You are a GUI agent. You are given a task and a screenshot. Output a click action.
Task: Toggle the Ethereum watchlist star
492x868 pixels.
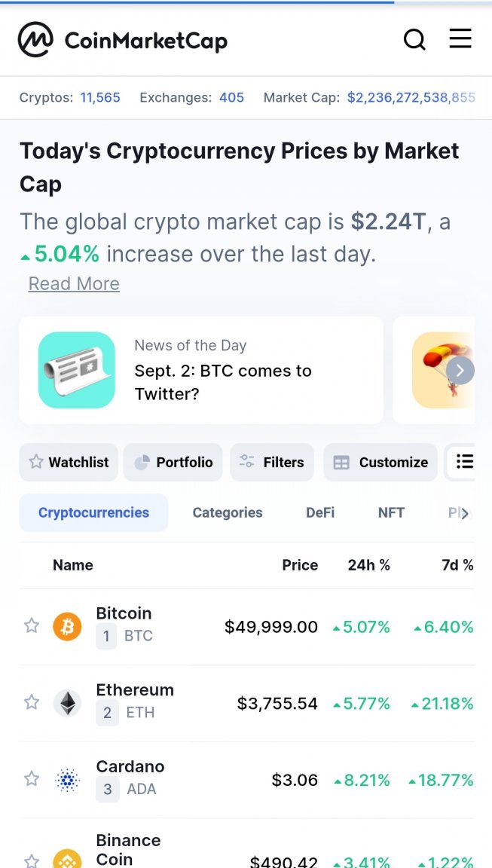pyautogui.click(x=32, y=703)
